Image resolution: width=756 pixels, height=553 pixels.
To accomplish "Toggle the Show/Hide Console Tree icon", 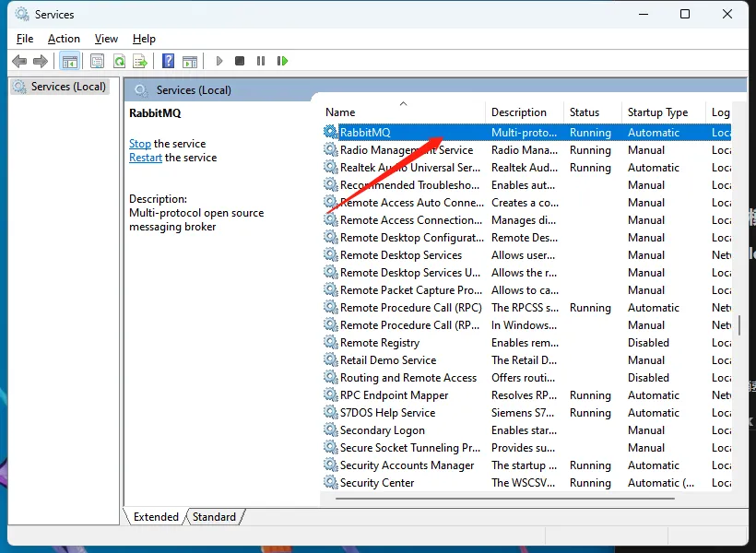I will (69, 61).
